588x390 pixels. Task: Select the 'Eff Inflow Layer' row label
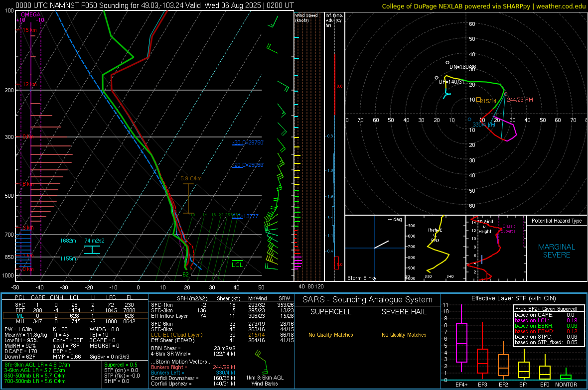(x=169, y=316)
